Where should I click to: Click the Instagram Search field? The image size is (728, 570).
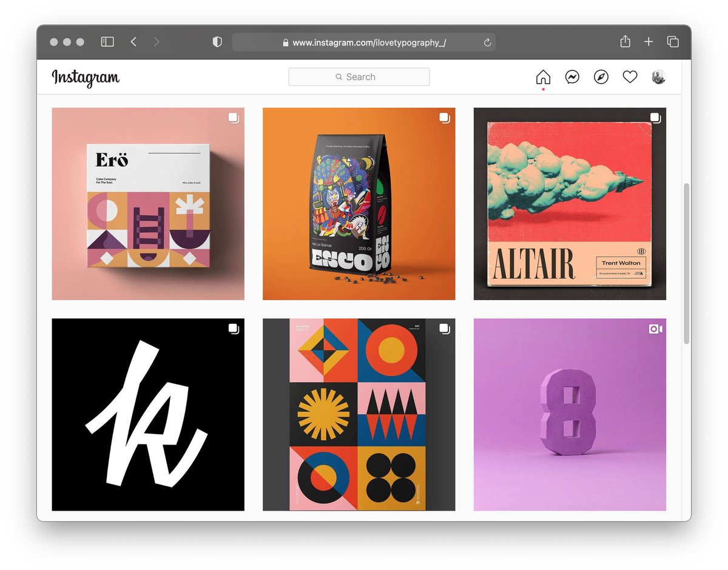pyautogui.click(x=359, y=77)
